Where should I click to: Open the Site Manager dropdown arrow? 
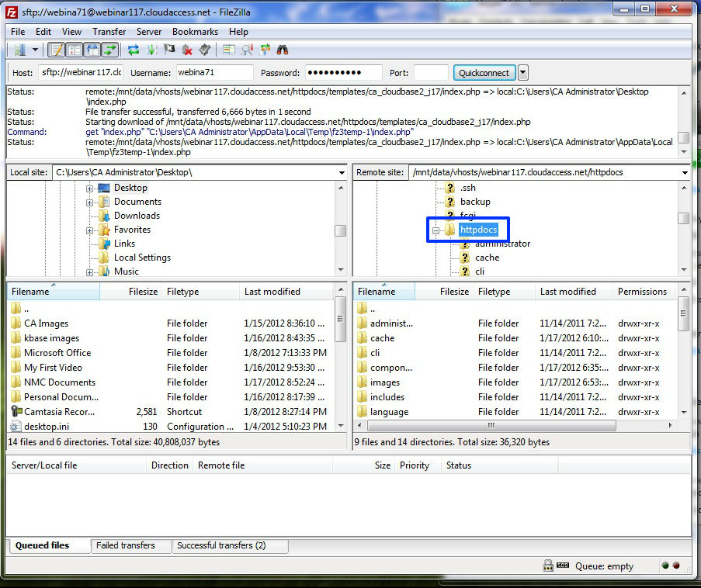(x=35, y=50)
